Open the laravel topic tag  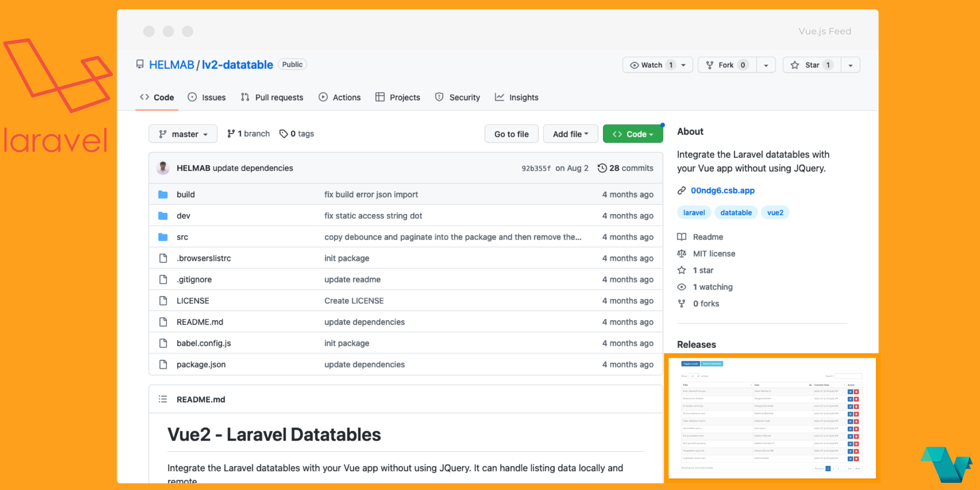coord(694,212)
